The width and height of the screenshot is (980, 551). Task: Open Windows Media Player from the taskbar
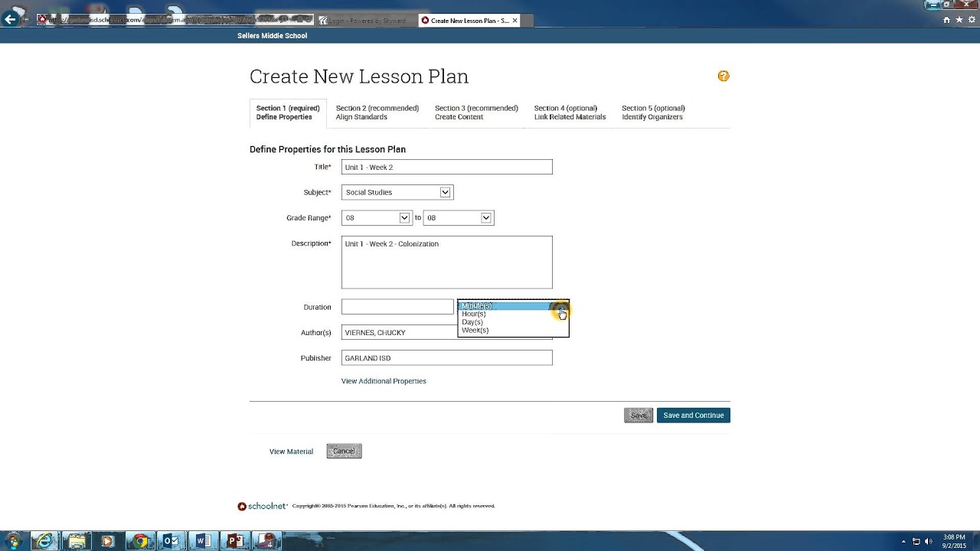pos(108,541)
